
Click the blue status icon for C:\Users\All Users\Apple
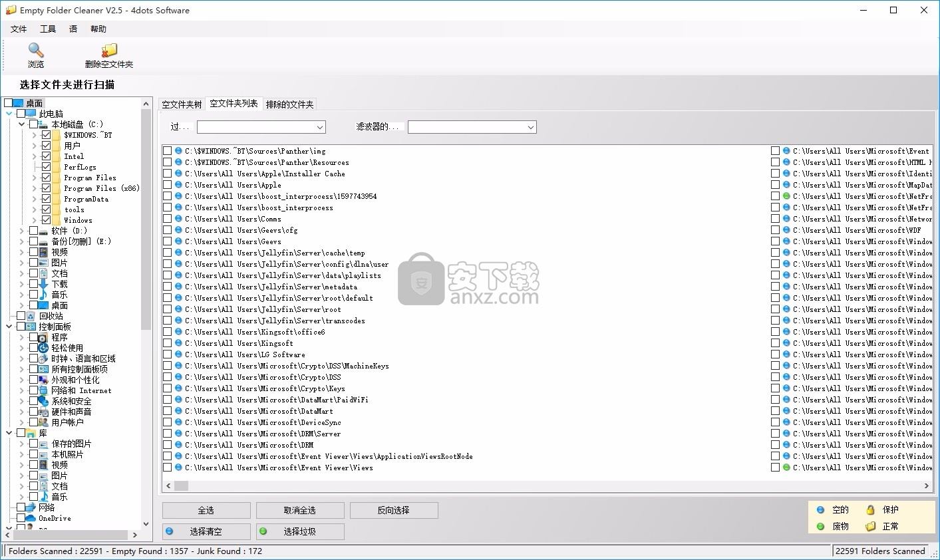tap(178, 185)
